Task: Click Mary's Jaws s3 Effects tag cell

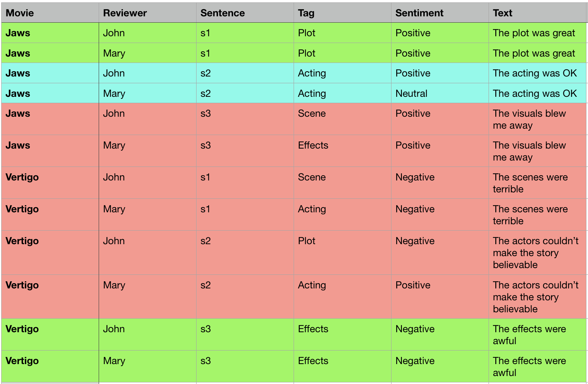Action: (x=343, y=151)
